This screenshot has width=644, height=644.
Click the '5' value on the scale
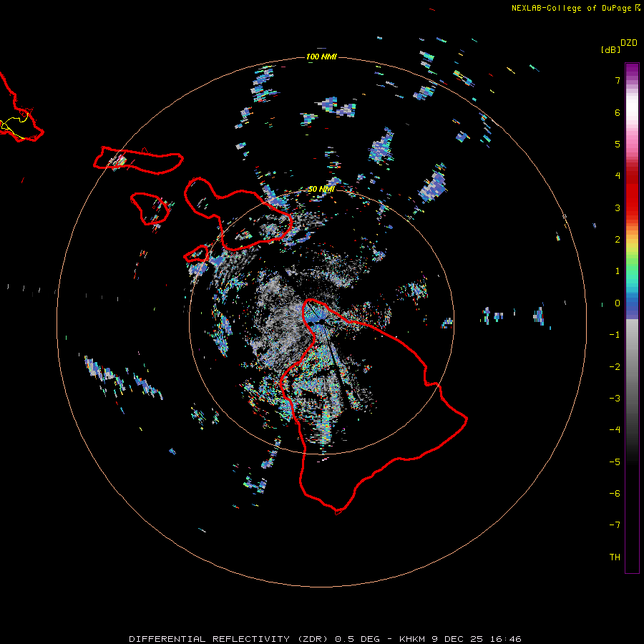[x=618, y=144]
